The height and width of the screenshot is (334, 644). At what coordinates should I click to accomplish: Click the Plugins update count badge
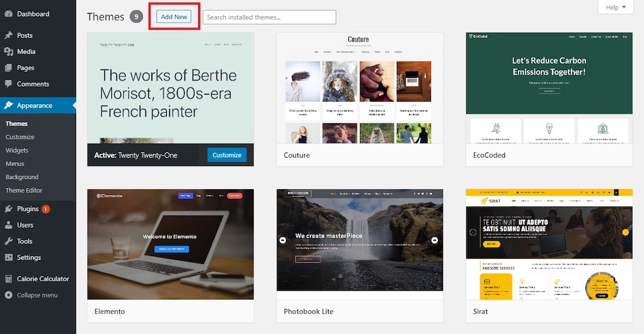[x=46, y=209]
